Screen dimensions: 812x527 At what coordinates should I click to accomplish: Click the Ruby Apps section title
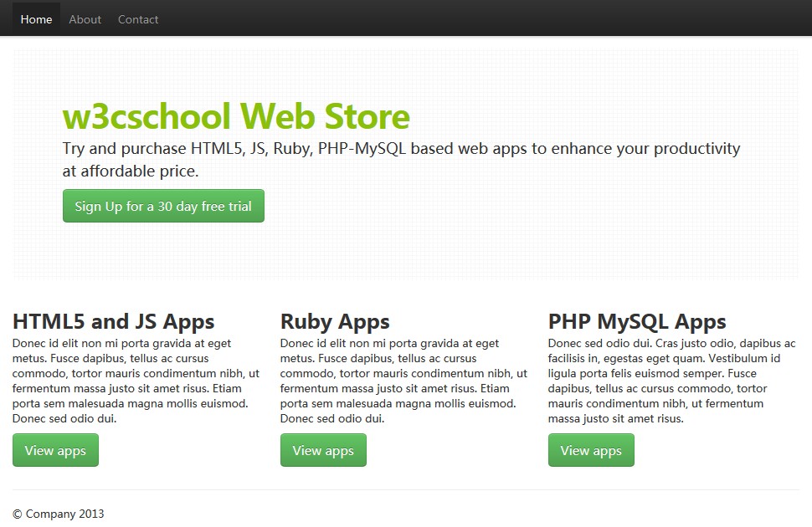point(335,321)
